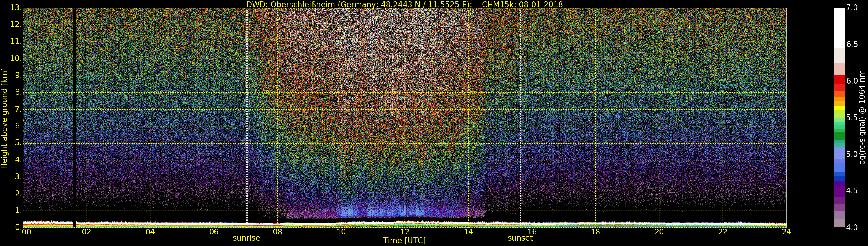Click the chart title mentioning Oberschleißheim

pyautogui.click(x=404, y=4)
